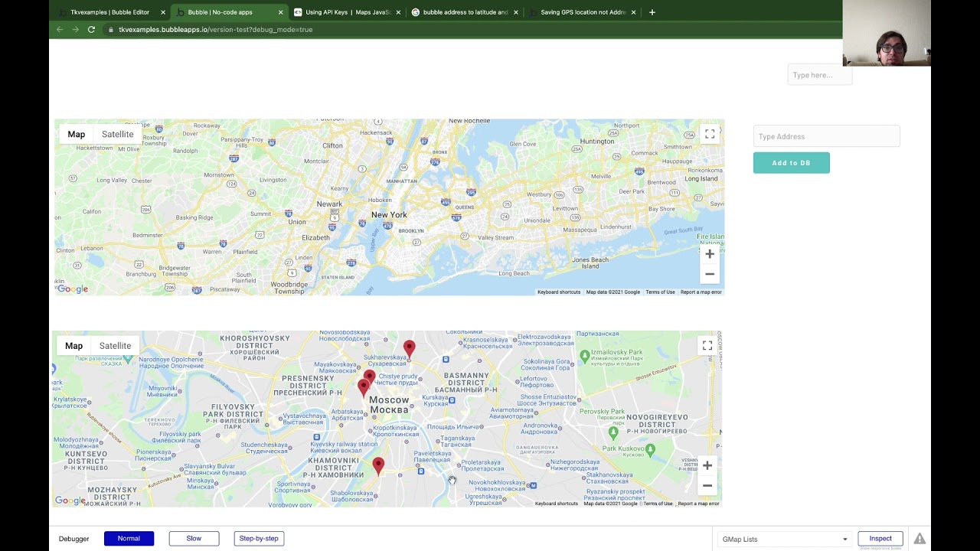Set debugger speed to Normal
This screenshot has width=980, height=551.
pyautogui.click(x=129, y=539)
